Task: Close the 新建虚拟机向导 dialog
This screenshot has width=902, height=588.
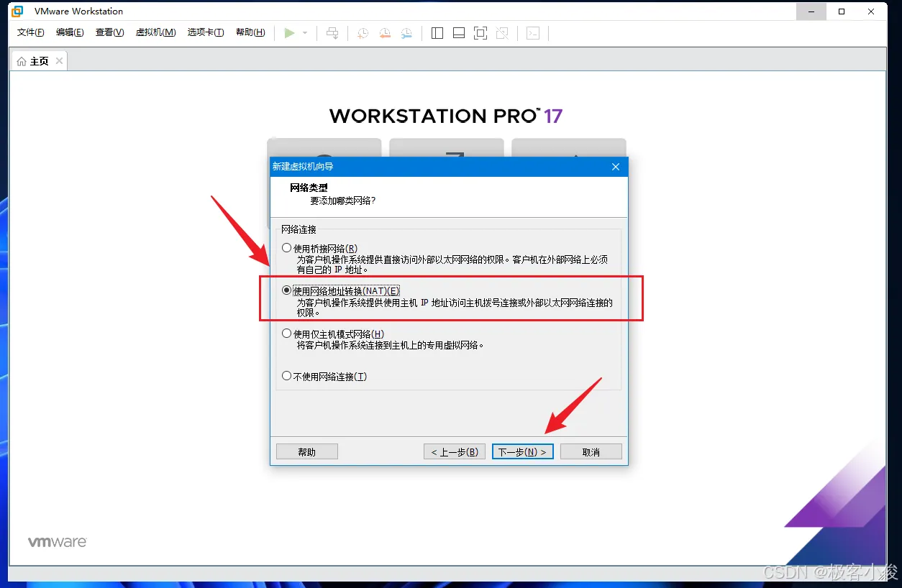Action: [x=616, y=167]
